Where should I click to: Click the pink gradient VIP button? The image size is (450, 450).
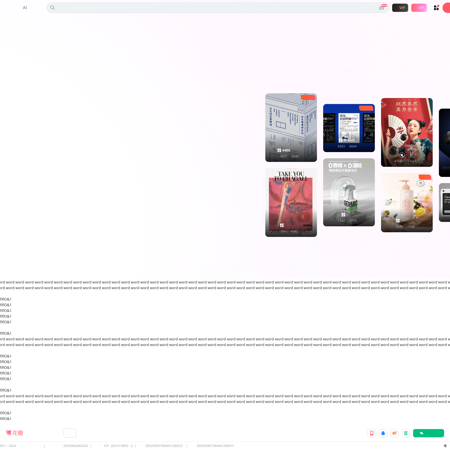click(x=419, y=8)
